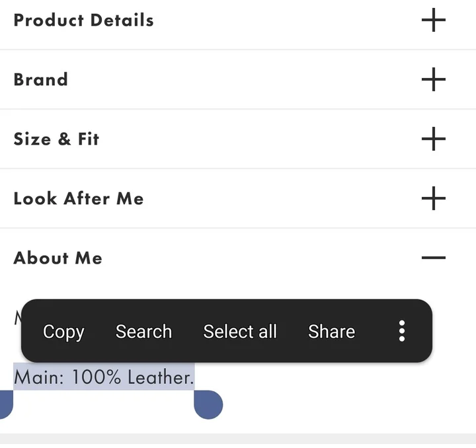This screenshot has height=448, width=476.
Task: Open Size & Fit using its plus icon
Action: click(x=433, y=139)
